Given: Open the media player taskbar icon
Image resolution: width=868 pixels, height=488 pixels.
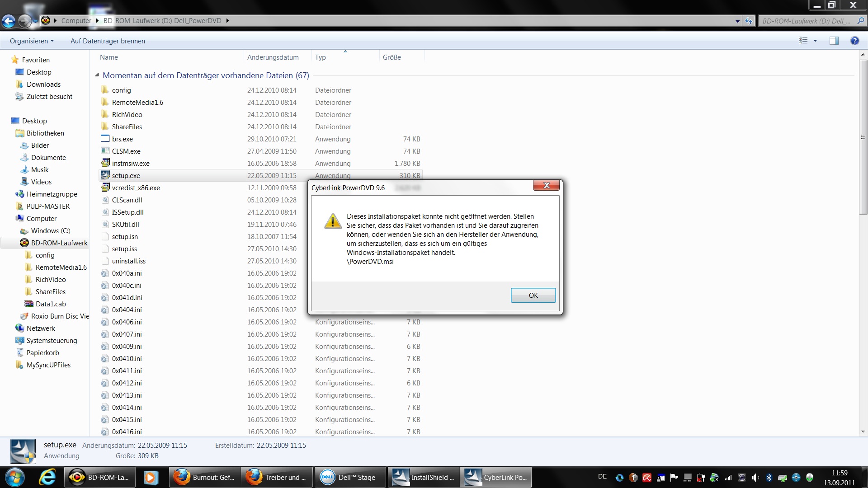Looking at the screenshot, I should tap(151, 477).
